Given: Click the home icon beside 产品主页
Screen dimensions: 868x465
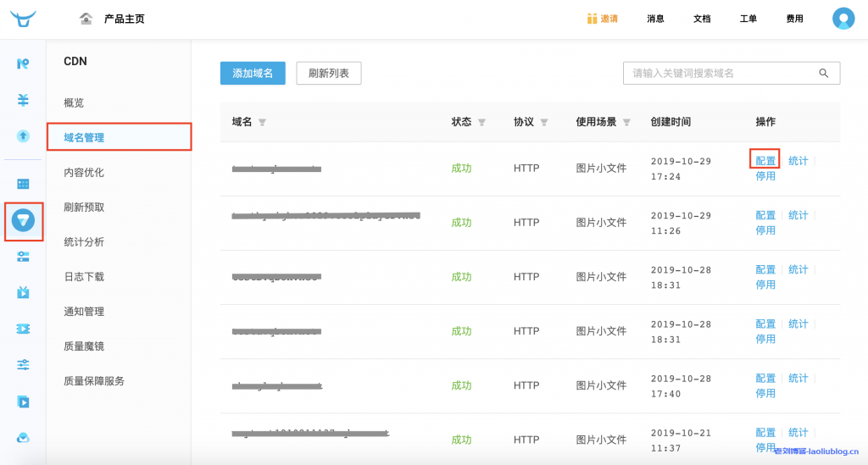Looking at the screenshot, I should click(x=86, y=19).
